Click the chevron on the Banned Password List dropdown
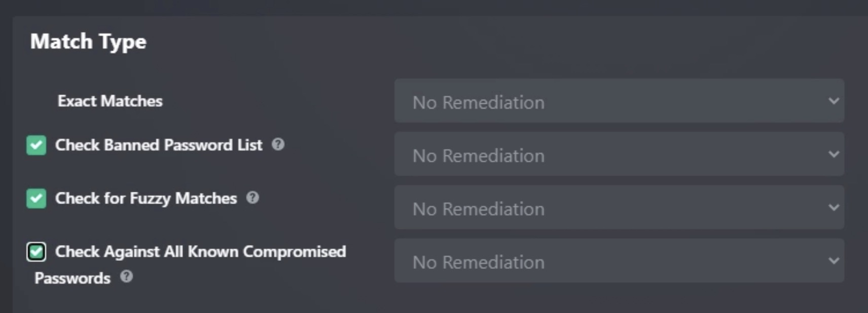Viewport: 868px width, 313px height. click(832, 154)
